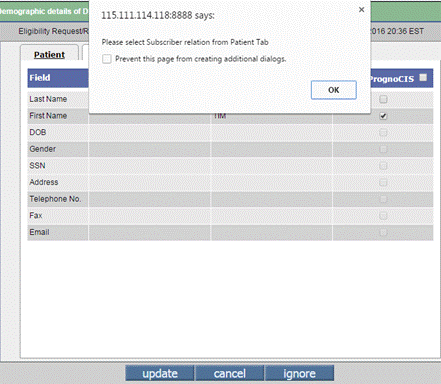Click the TIM value in First Name row
This screenshot has width=441, height=384.
tap(220, 116)
